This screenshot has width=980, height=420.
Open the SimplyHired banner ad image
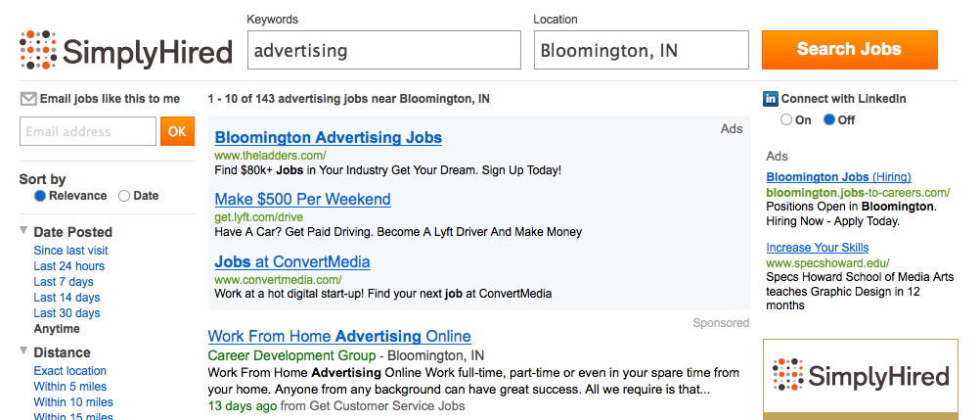(860, 379)
